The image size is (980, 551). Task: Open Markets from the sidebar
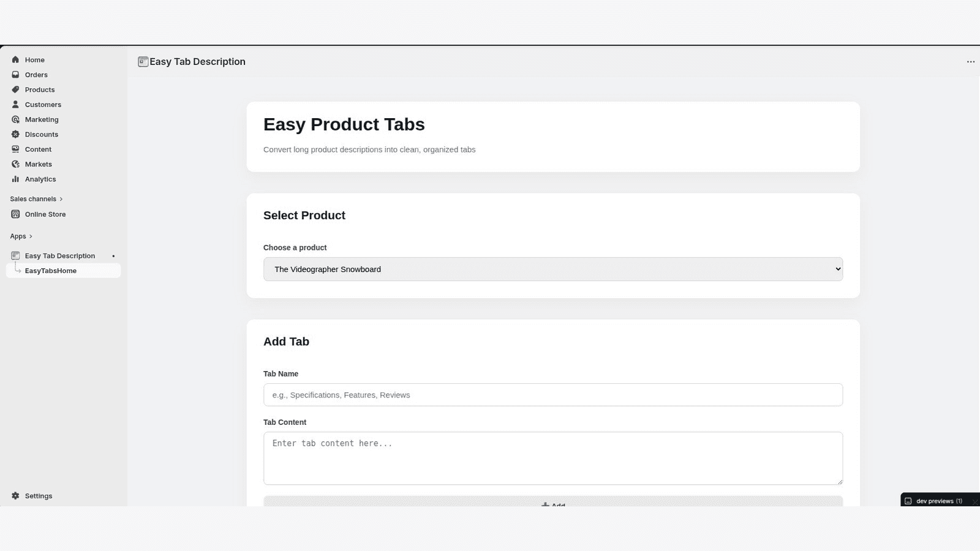point(15,163)
